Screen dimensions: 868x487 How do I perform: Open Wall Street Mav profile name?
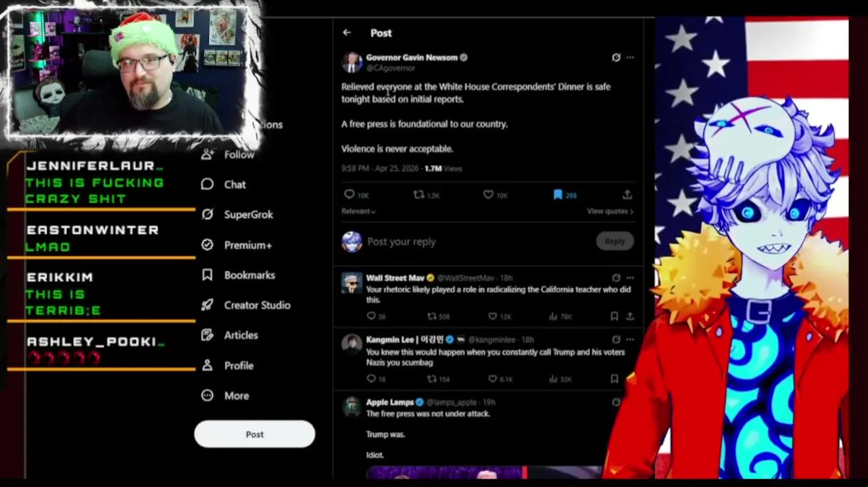point(395,278)
